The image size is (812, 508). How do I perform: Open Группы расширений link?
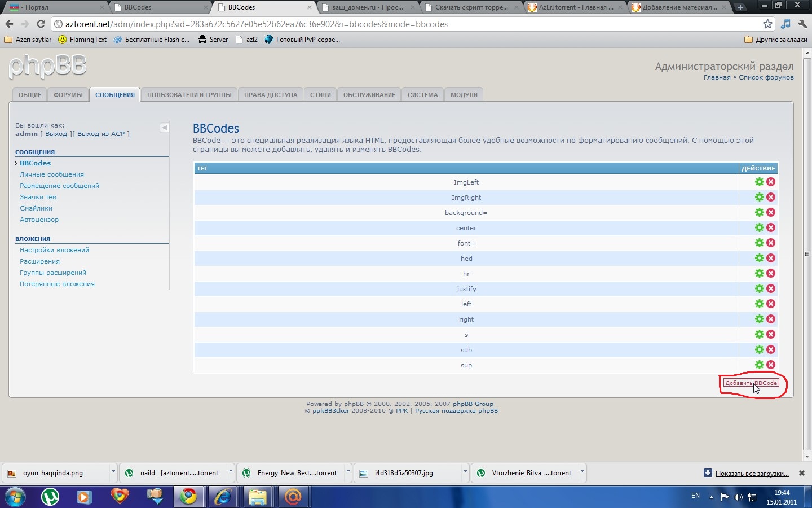[x=53, y=273]
